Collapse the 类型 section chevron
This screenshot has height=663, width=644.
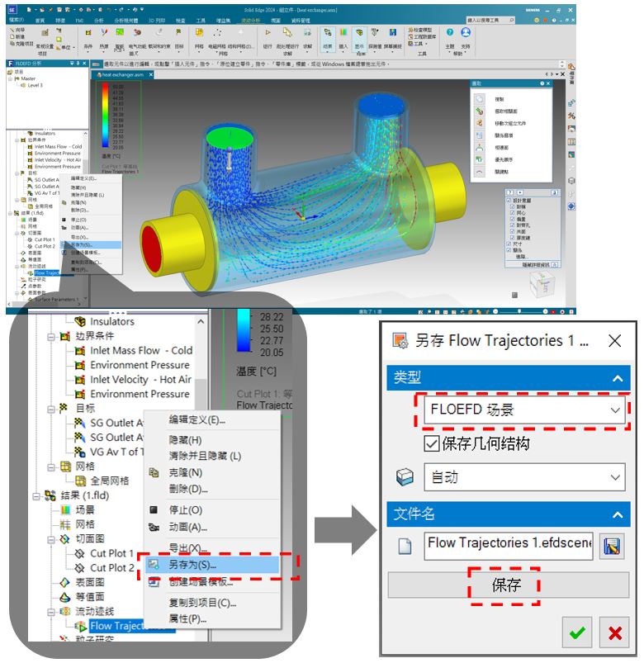(x=618, y=378)
